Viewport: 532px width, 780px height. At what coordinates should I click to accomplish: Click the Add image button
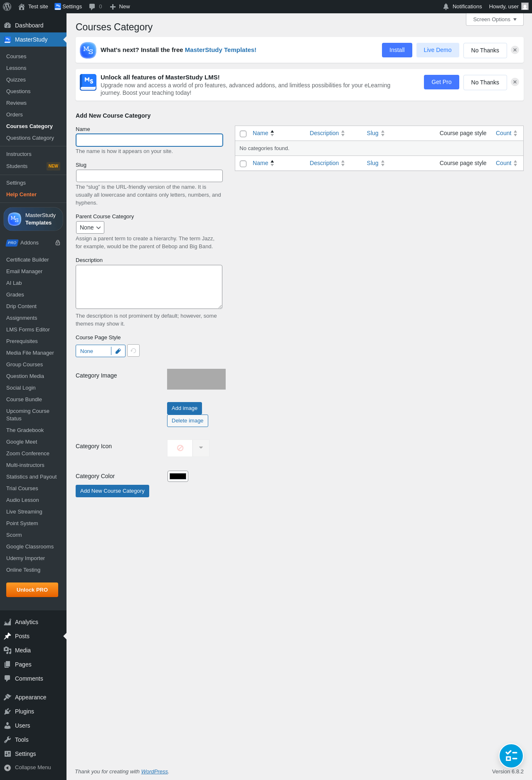click(185, 408)
